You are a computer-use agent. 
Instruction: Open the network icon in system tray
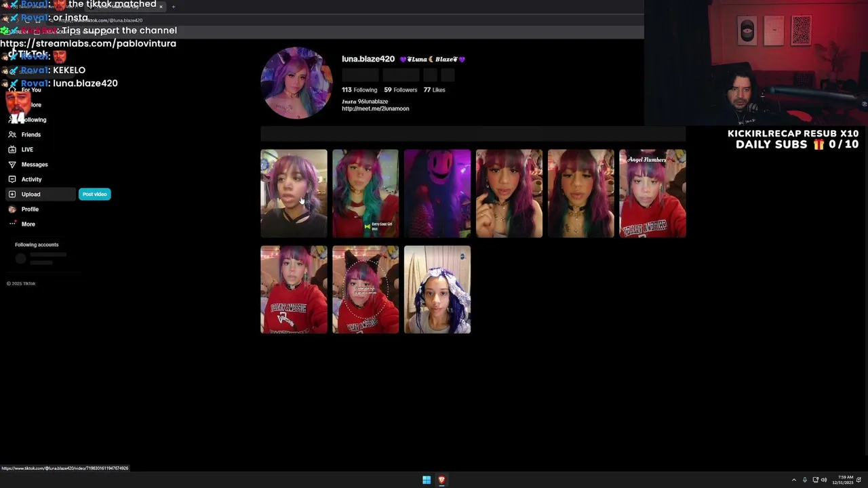click(x=815, y=480)
